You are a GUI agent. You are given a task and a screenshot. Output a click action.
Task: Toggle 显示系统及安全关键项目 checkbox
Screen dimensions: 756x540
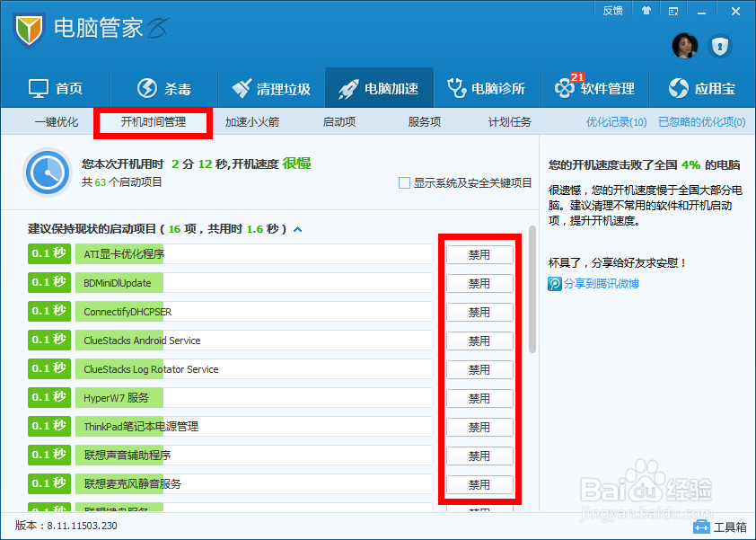pos(405,183)
